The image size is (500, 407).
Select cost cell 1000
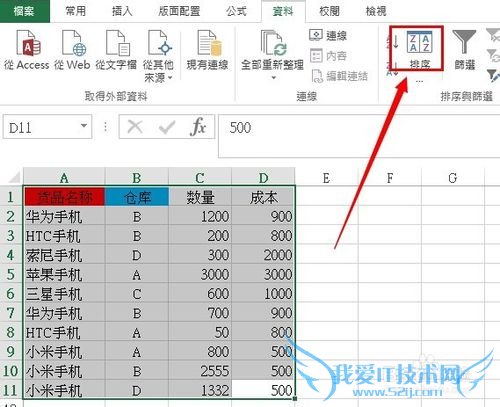263,294
